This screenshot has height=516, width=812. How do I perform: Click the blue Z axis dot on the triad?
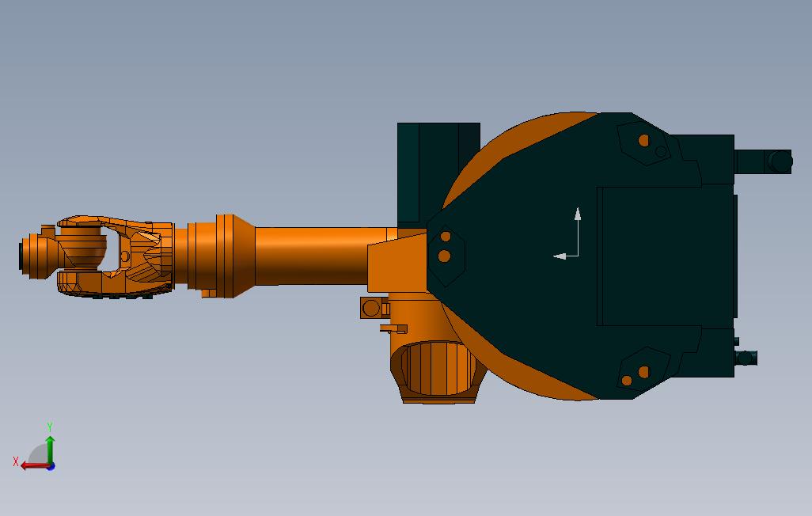click(51, 467)
